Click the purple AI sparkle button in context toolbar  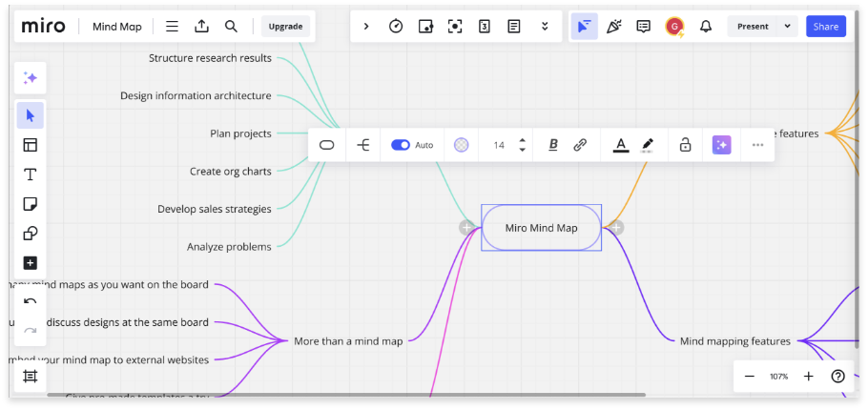721,145
